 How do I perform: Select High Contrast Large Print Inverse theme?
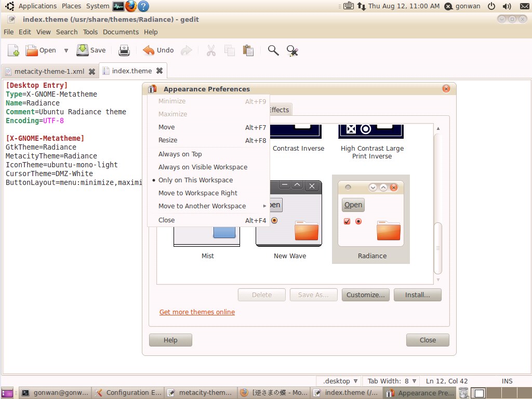[371, 142]
